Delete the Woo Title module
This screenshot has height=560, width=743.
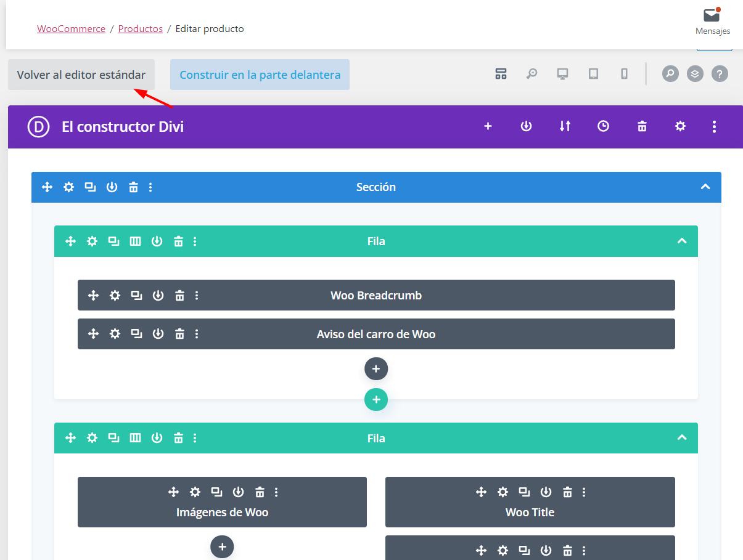coord(567,492)
